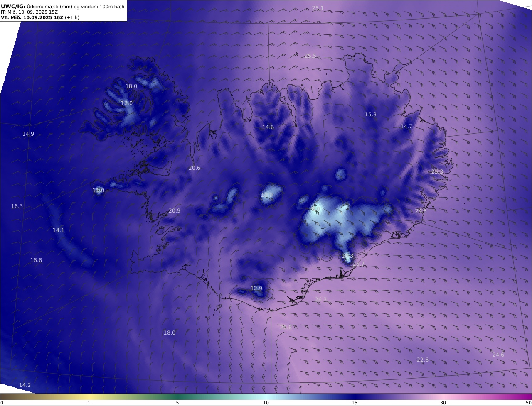Click the 24.6 value label
Viewport: 532px width, 406px height.
498,355
